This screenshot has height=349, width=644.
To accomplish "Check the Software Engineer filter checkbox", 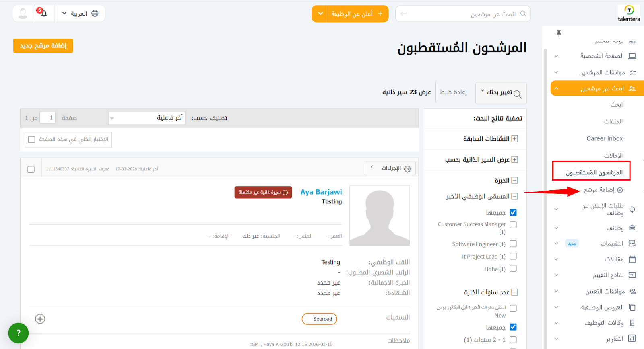I will click(x=513, y=244).
